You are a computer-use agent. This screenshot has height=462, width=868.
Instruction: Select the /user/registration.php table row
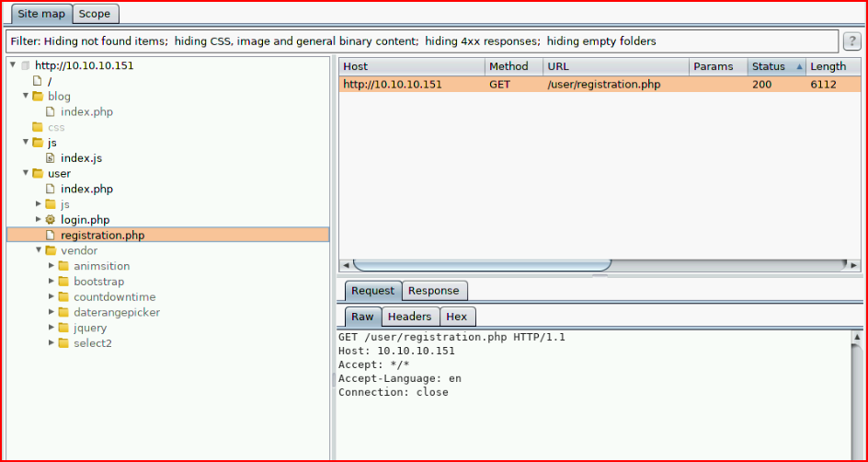[x=600, y=85]
